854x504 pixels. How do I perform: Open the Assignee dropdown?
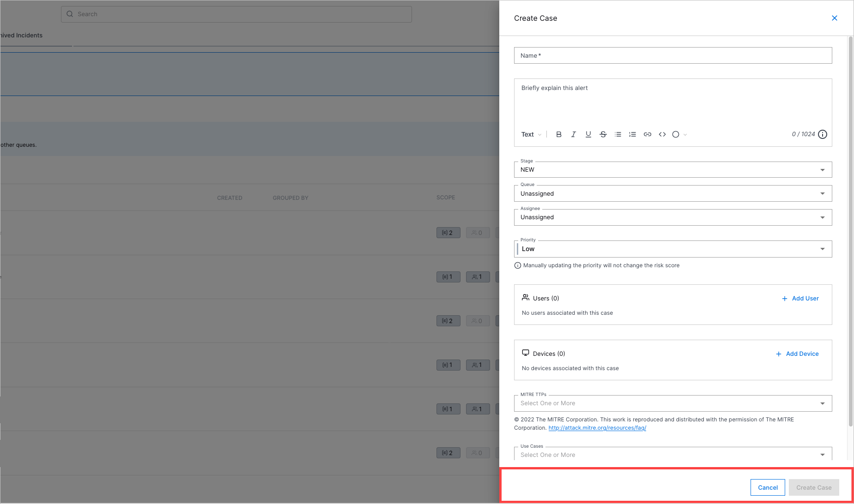point(673,217)
